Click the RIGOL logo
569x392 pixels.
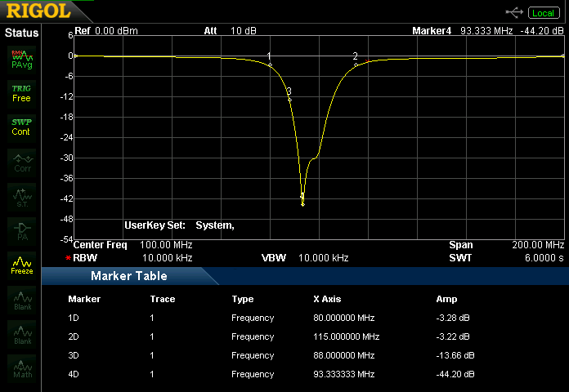pyautogui.click(x=38, y=11)
